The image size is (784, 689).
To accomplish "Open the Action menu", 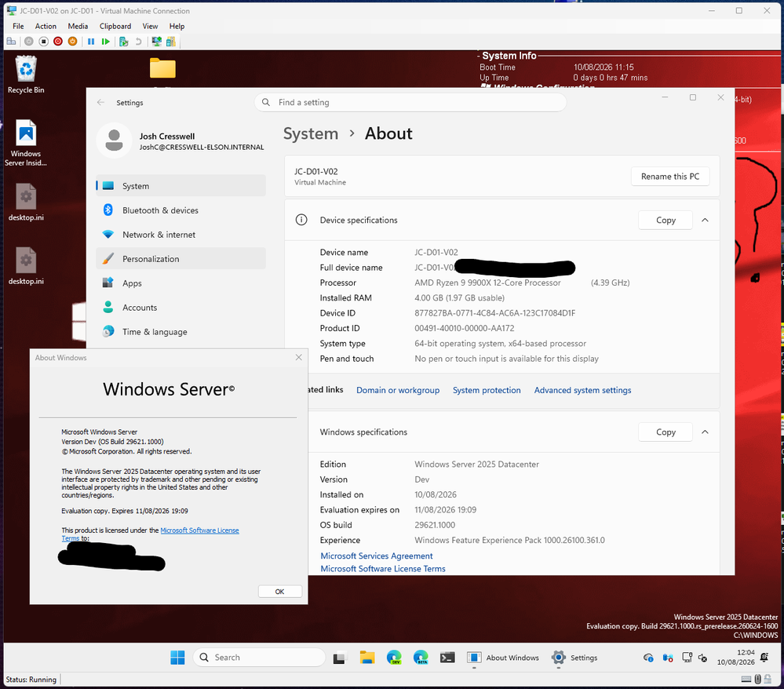I will coord(46,26).
